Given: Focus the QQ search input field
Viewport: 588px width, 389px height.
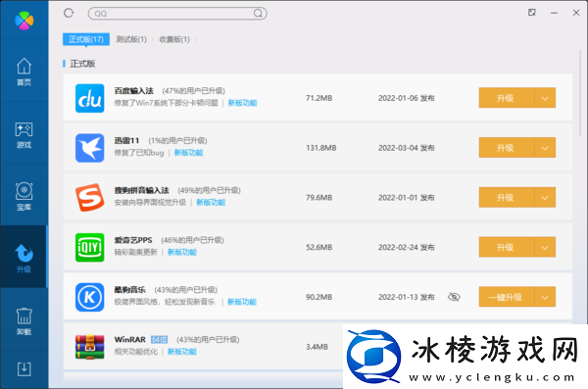Looking at the screenshot, I should pyautogui.click(x=176, y=14).
